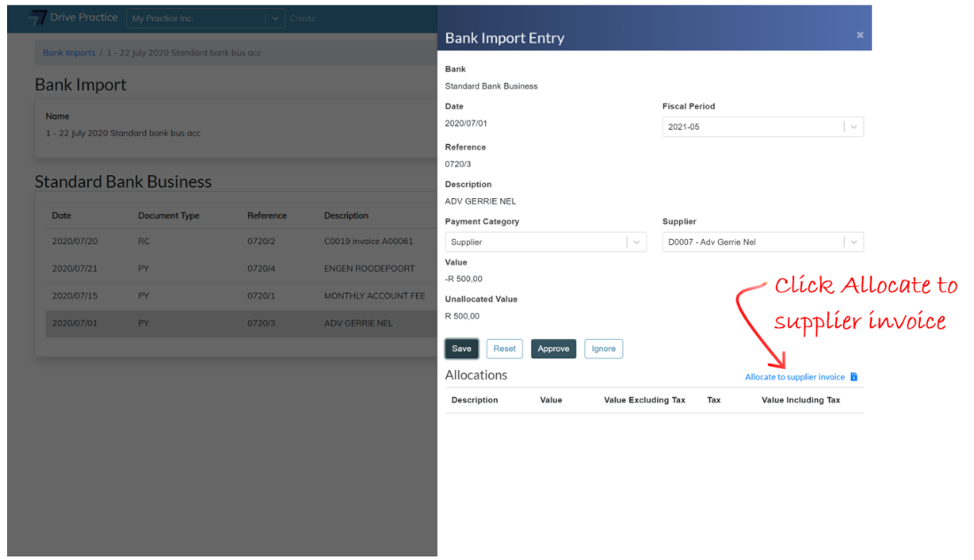974x560 pixels.
Task: Expand the Supplier D0007 - Adv Gerrie Nel dropdown
Action: 762,242
